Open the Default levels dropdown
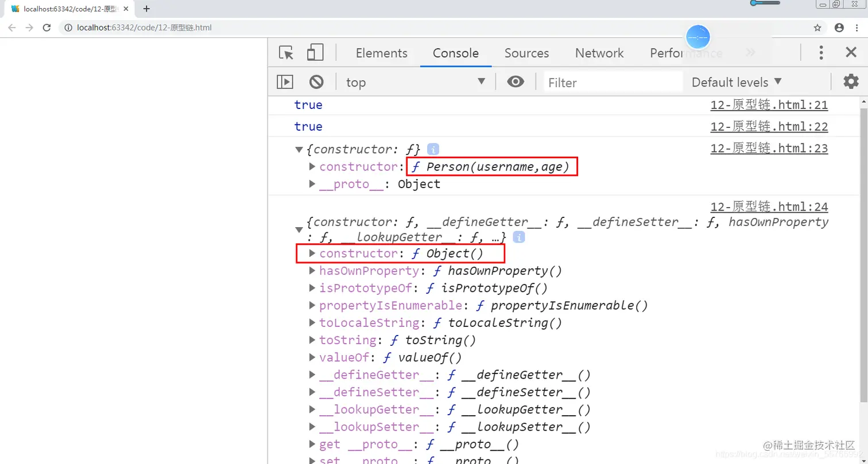868x464 pixels. click(737, 82)
